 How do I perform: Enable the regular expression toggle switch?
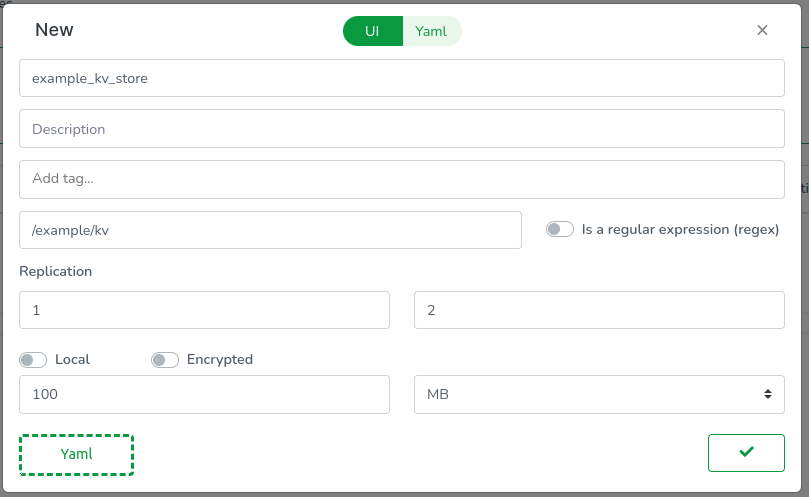point(559,229)
